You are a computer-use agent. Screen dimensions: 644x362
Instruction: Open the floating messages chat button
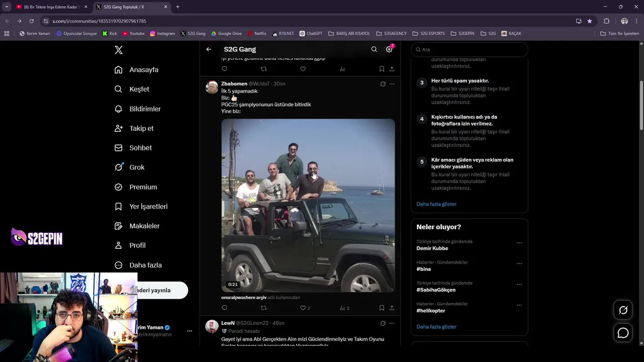click(x=623, y=333)
